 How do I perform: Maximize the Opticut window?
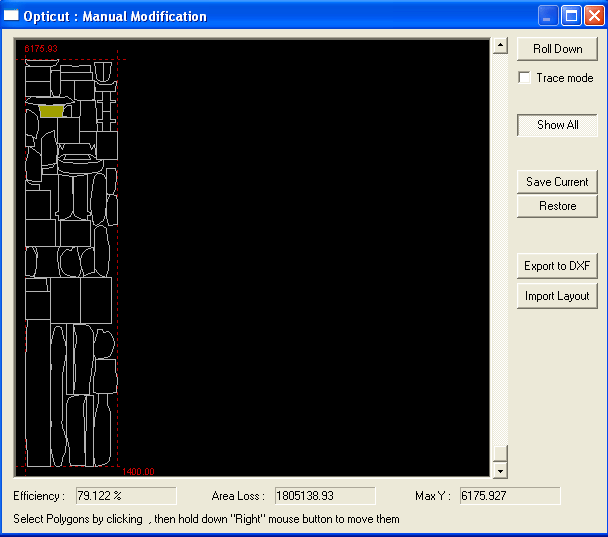[571, 16]
